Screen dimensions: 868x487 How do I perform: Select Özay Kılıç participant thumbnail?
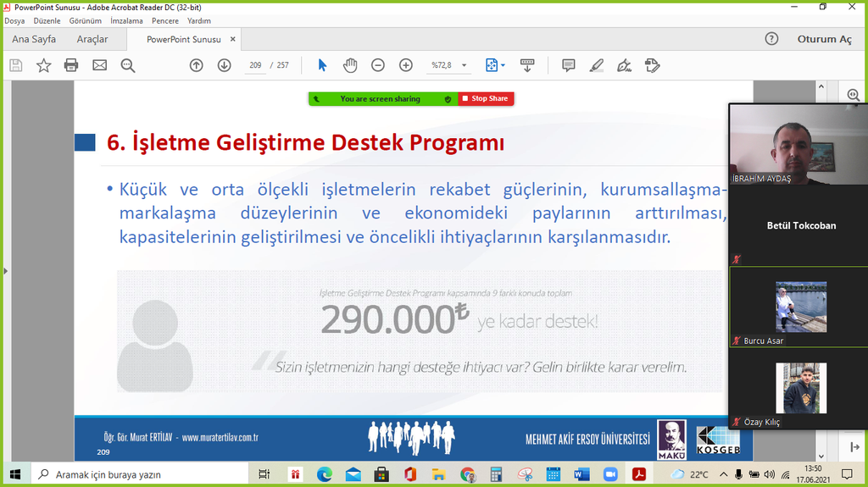pos(801,389)
